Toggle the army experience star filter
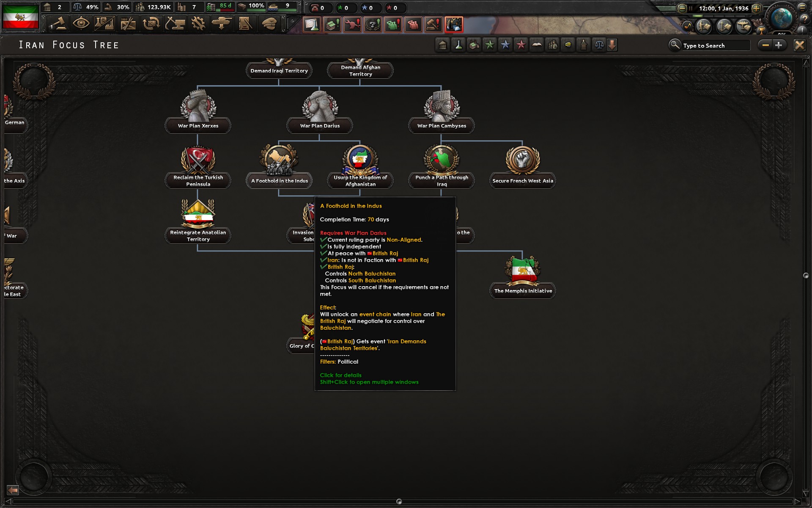Viewport: 812px width, 508px height. click(x=489, y=45)
